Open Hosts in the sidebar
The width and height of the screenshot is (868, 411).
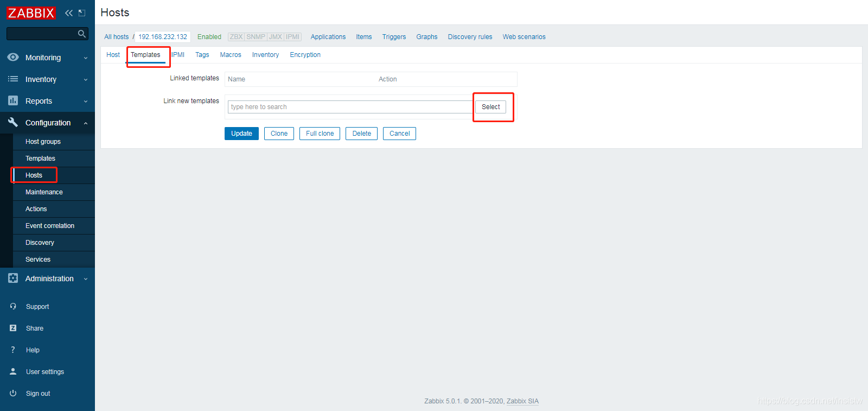pyautogui.click(x=34, y=175)
